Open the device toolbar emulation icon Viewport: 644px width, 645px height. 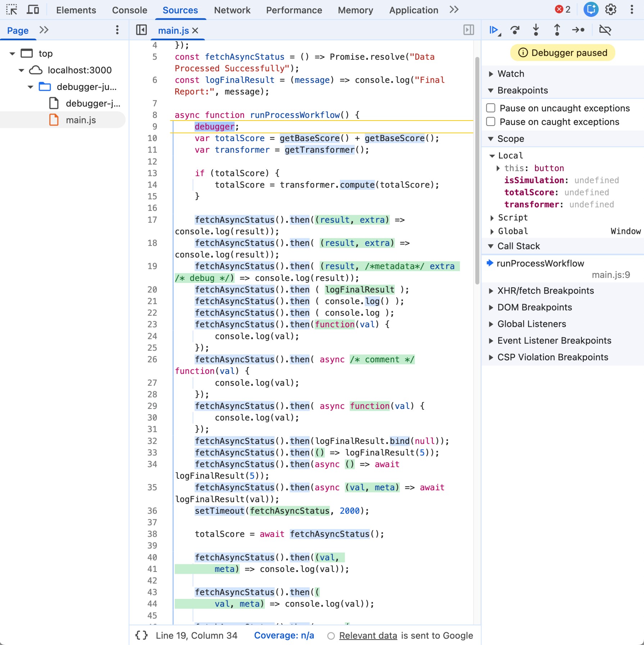pos(33,10)
